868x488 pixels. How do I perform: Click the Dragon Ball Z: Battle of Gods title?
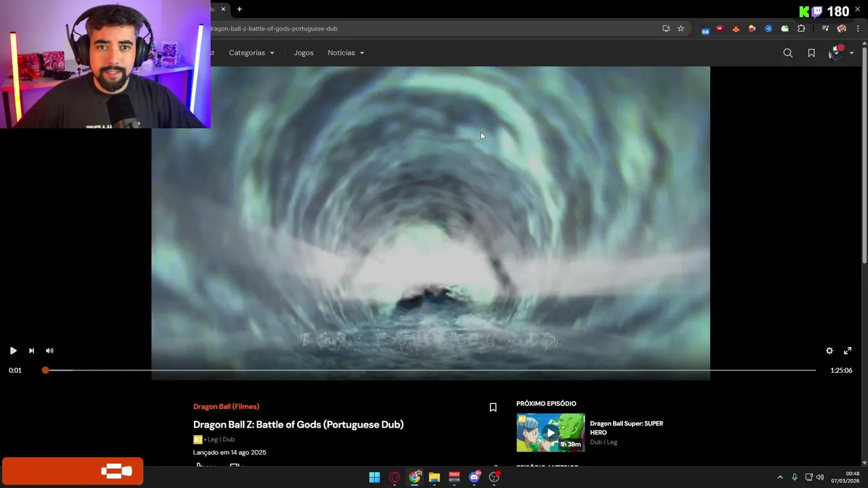pos(298,424)
